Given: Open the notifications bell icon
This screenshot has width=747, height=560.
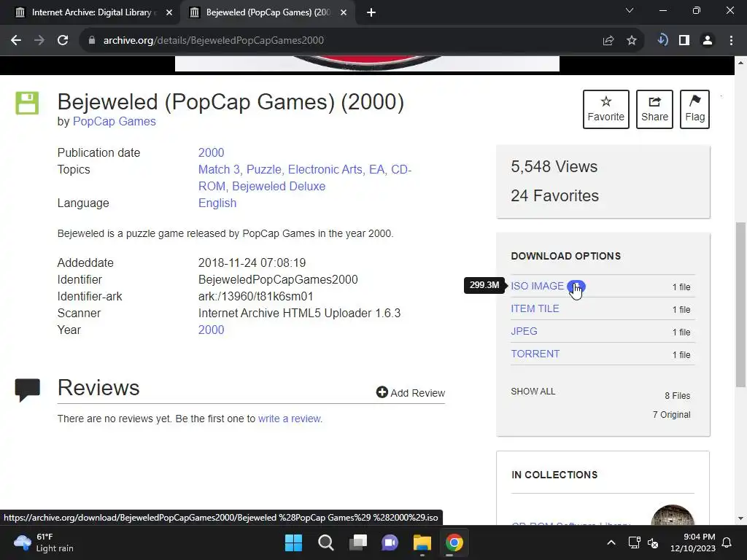Looking at the screenshot, I should pos(727,542).
